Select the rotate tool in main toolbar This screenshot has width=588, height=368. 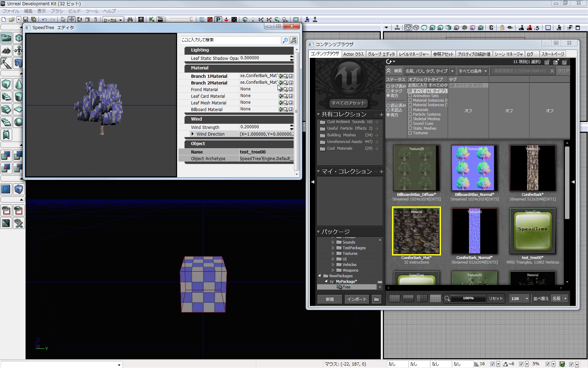(x=79, y=20)
